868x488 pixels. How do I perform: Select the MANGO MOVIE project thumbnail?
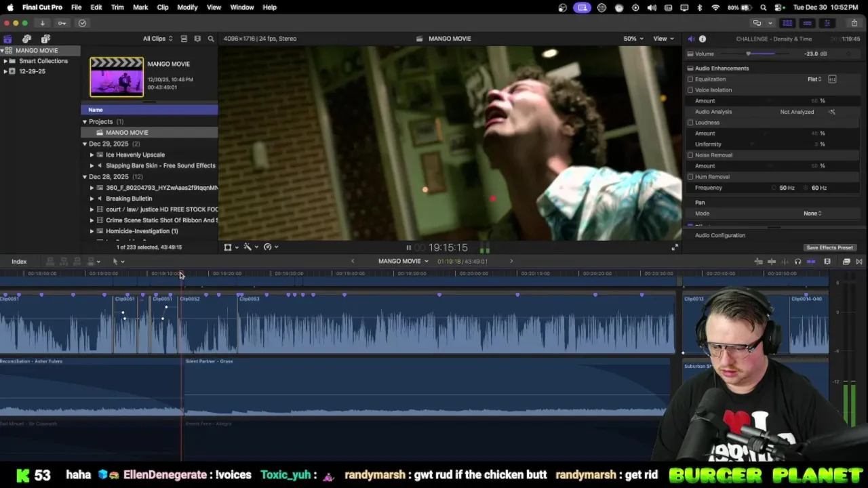pyautogui.click(x=117, y=77)
